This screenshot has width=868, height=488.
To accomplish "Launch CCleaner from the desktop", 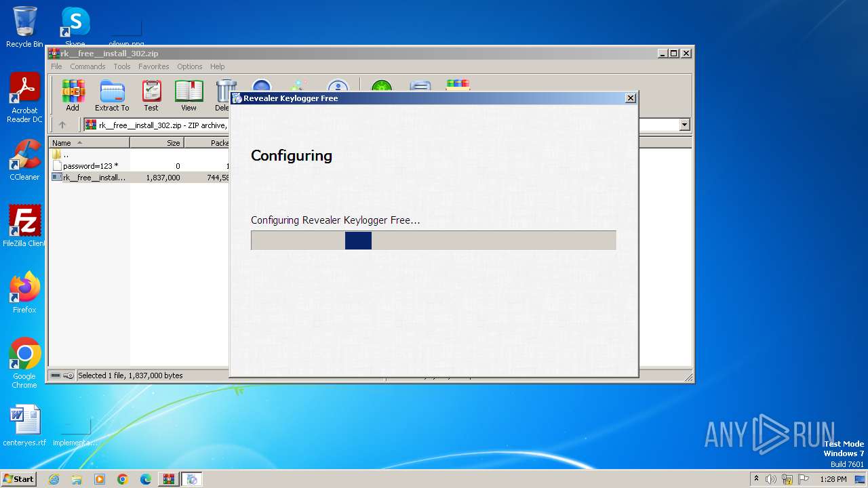I will pyautogui.click(x=24, y=160).
